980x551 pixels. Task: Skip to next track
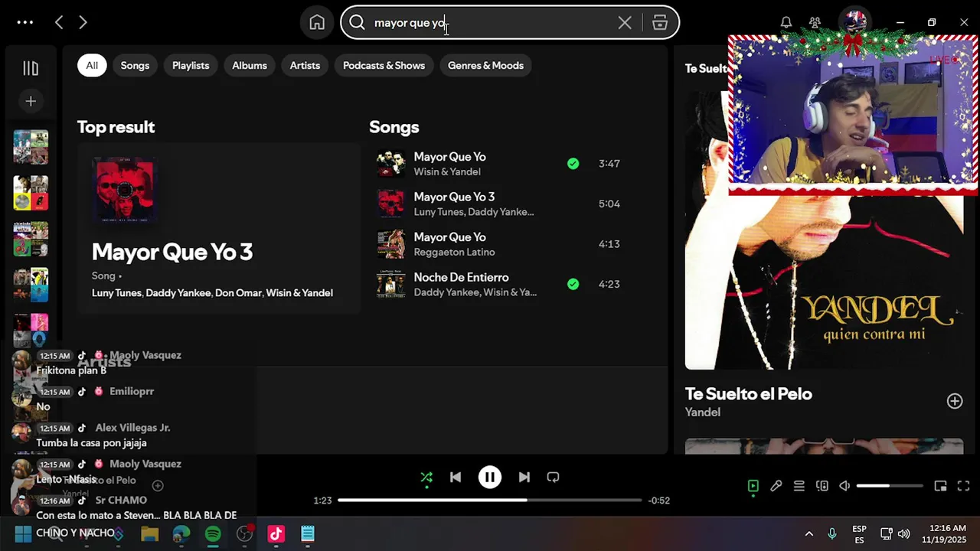(x=524, y=478)
